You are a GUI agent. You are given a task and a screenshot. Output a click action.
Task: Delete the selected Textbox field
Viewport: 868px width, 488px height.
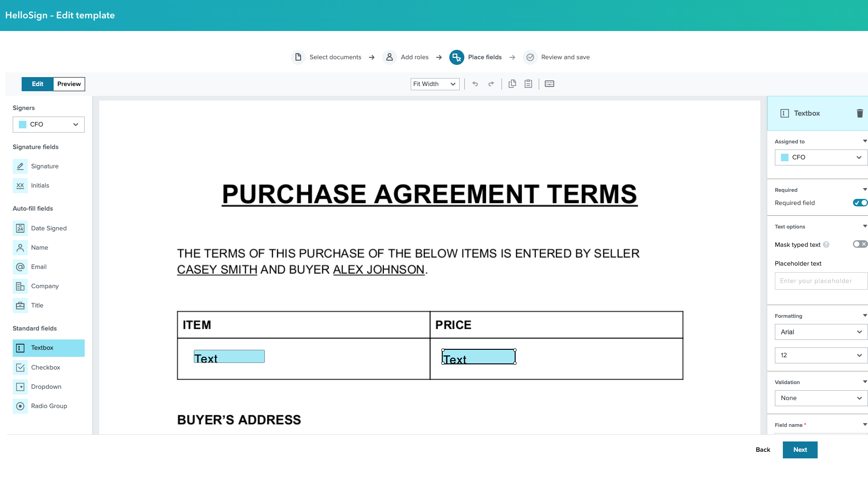[860, 113]
